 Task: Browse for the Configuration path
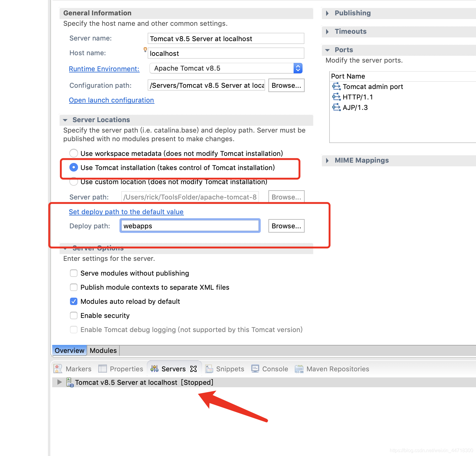[286, 85]
